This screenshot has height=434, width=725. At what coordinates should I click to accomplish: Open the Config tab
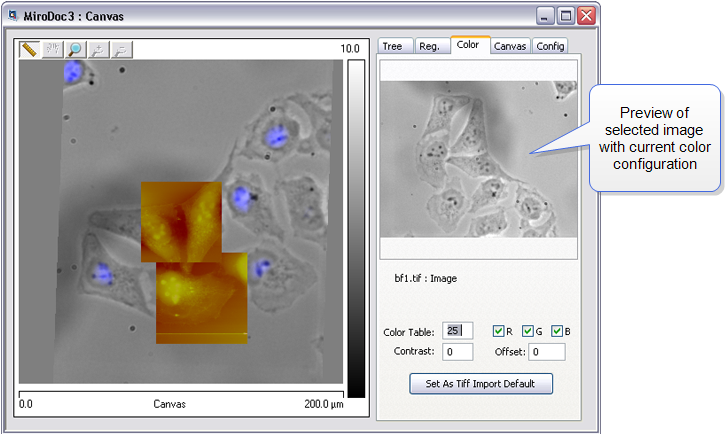pyautogui.click(x=550, y=46)
